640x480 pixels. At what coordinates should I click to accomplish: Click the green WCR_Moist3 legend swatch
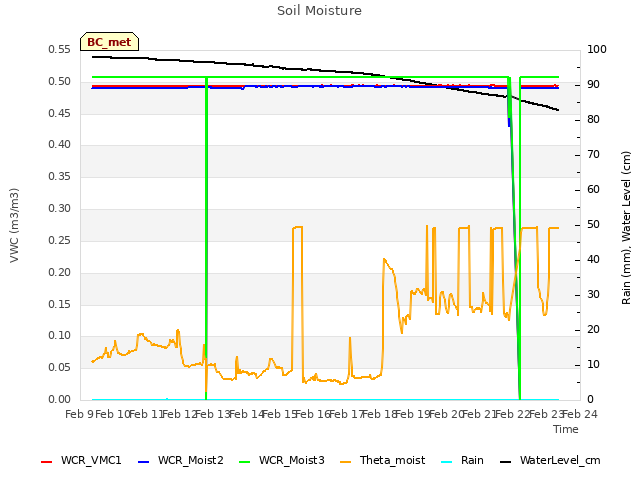(x=244, y=462)
